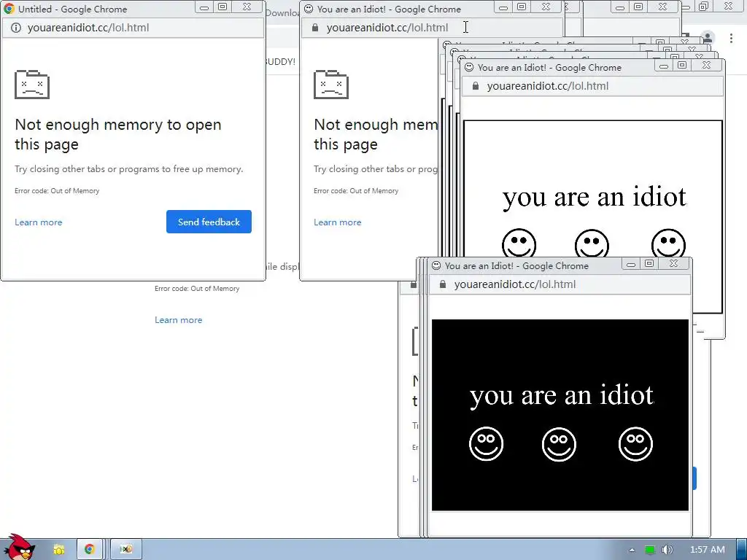
Task: Click the lock icon in the top-middle Idiot window
Action: pos(315,28)
